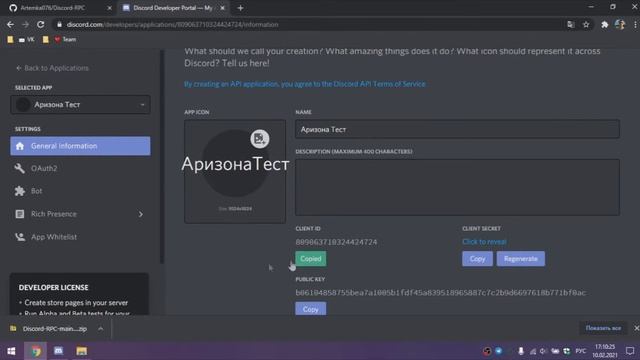The height and width of the screenshot is (360, 640).
Task: Open File Explorer from the taskbar
Action: click(x=82, y=351)
